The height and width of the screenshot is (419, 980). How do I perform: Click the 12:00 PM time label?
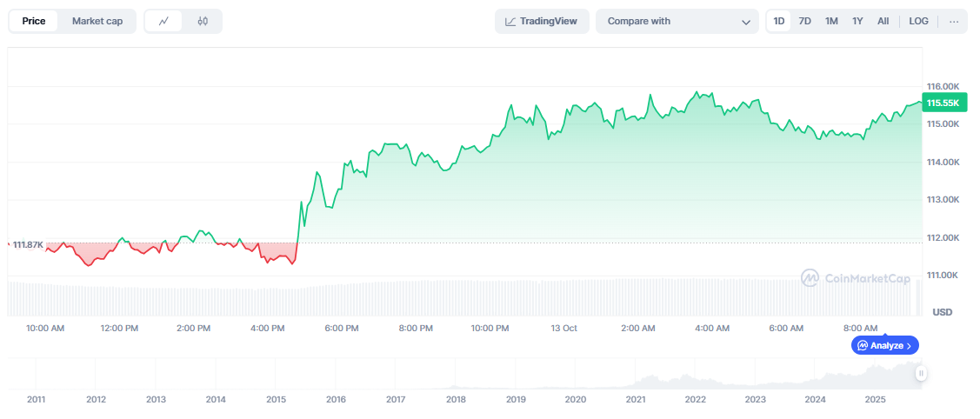(119, 329)
